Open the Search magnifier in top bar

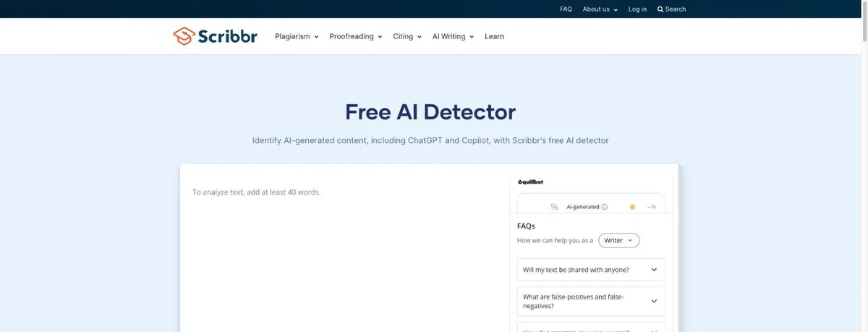pyautogui.click(x=671, y=9)
